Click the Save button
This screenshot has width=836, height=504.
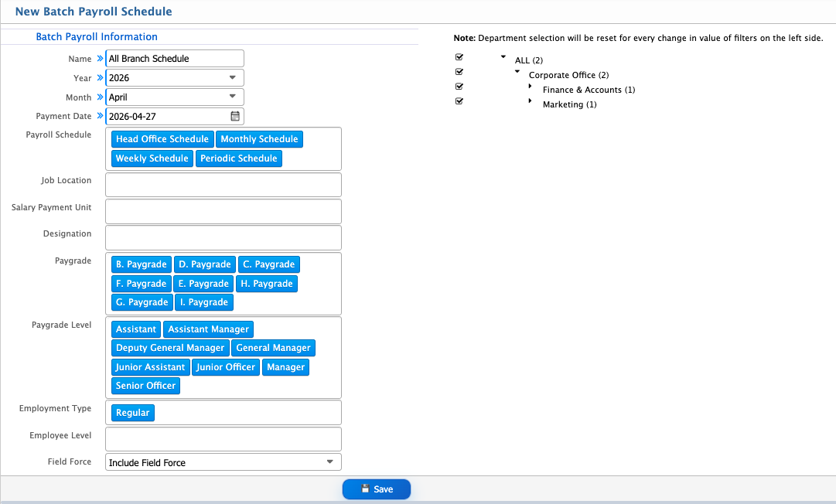tap(377, 489)
